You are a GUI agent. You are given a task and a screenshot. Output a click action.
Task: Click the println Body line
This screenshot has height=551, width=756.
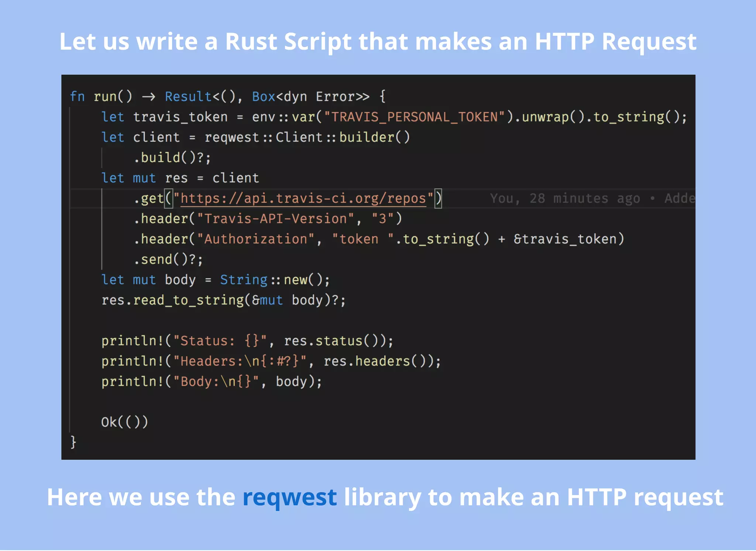point(212,381)
